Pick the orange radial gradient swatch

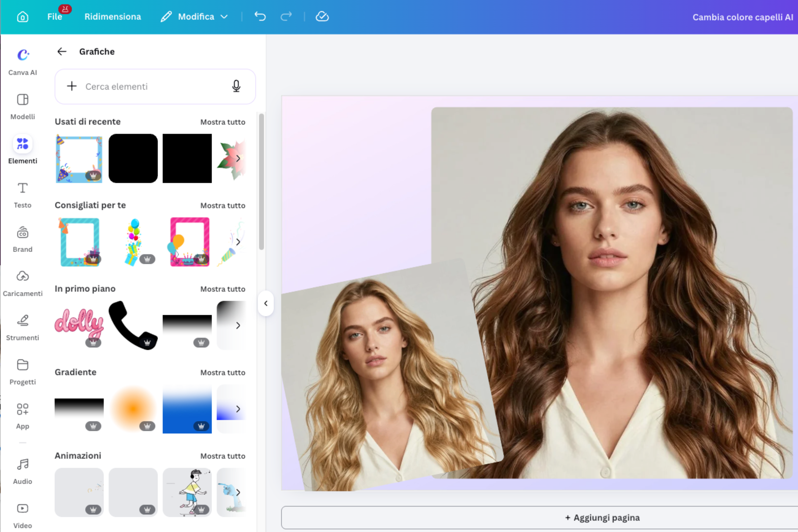(x=133, y=409)
